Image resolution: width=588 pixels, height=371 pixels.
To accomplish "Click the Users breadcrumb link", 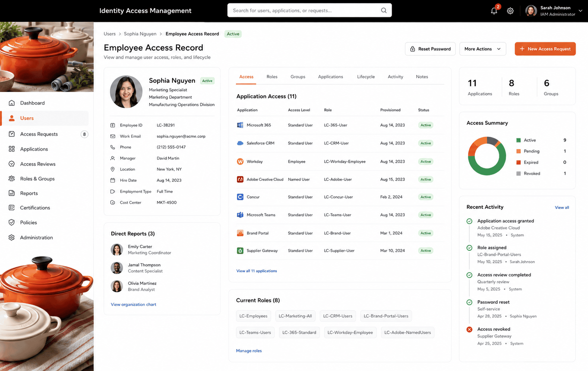I will point(110,34).
